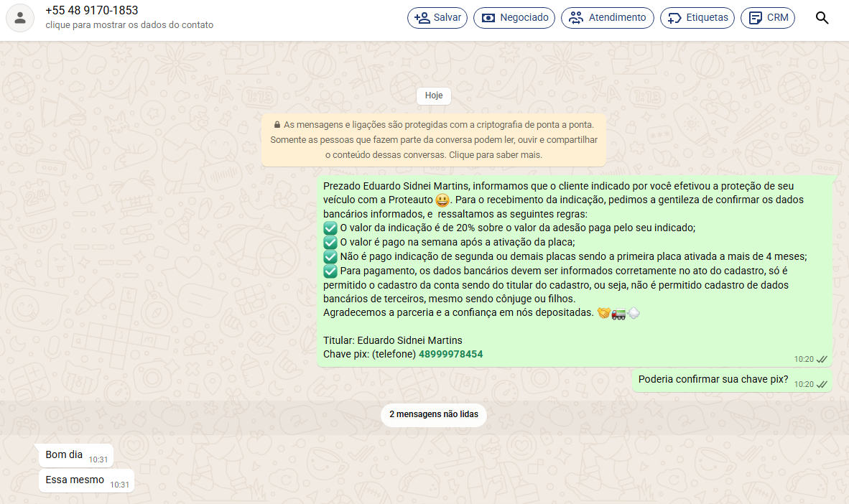Open the Negociado money button
The image size is (849, 504).
(x=514, y=18)
